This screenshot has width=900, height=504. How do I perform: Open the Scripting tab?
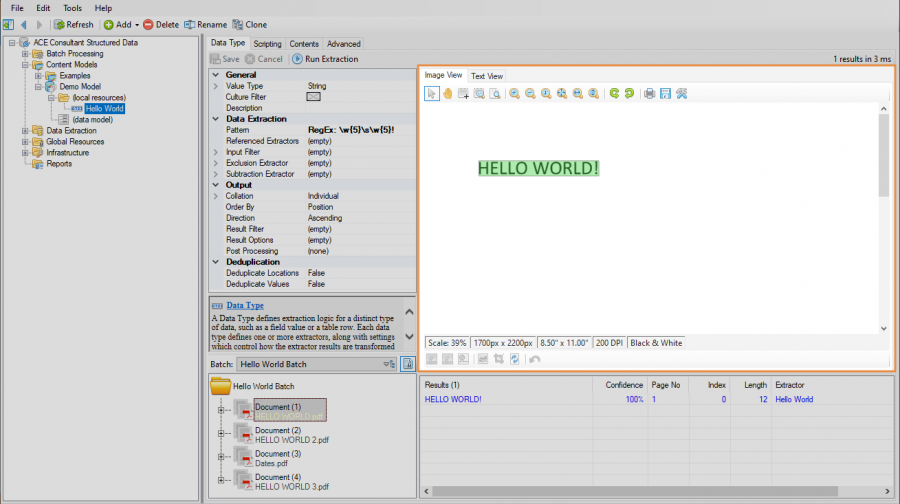pos(267,44)
